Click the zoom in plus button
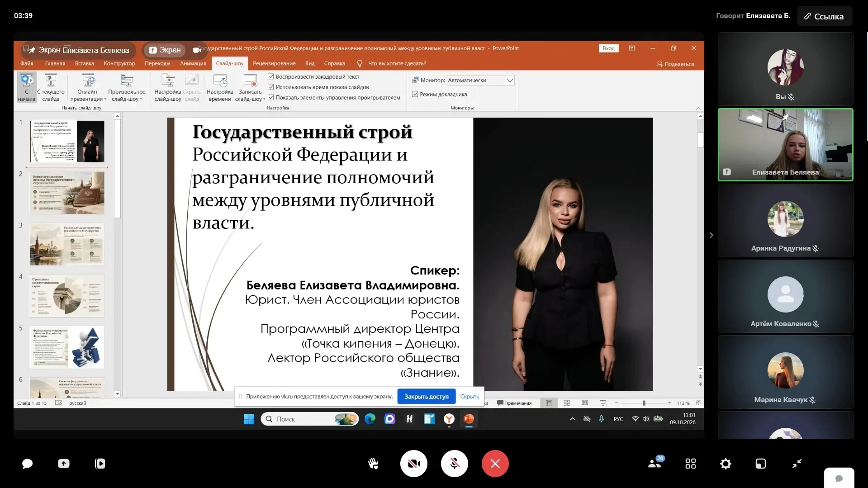 pyautogui.click(x=669, y=403)
